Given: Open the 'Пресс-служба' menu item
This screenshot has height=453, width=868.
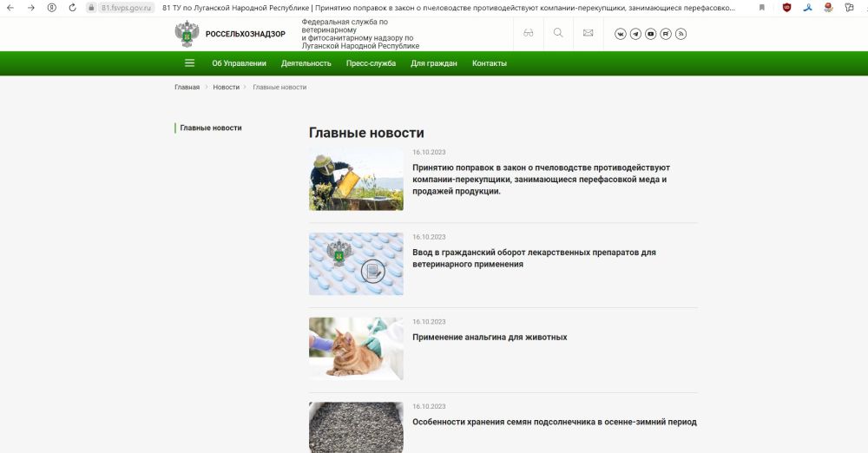Looking at the screenshot, I should (371, 63).
